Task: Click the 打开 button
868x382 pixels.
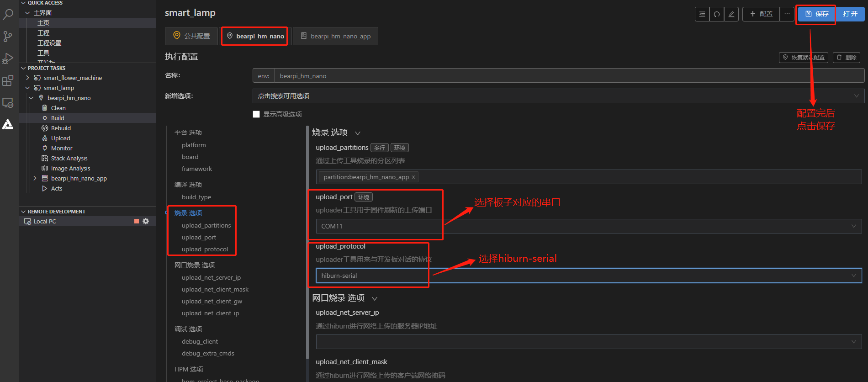Action: tap(850, 14)
